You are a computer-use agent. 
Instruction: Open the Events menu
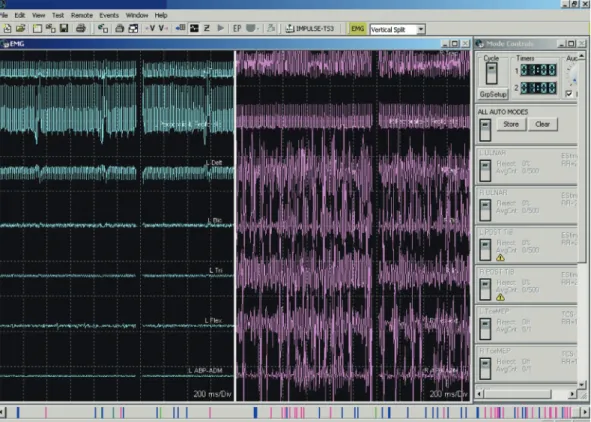109,15
